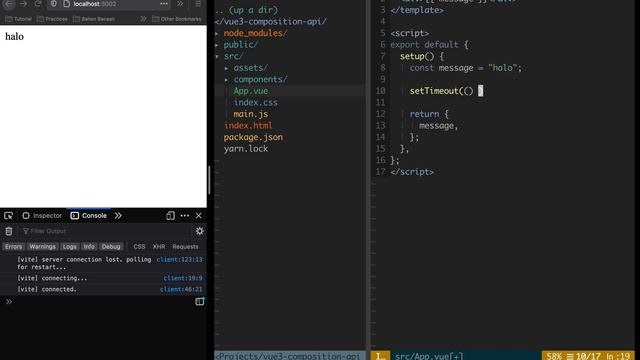Open source link client:19:9
This screenshot has height=360, width=640.
pos(182,278)
